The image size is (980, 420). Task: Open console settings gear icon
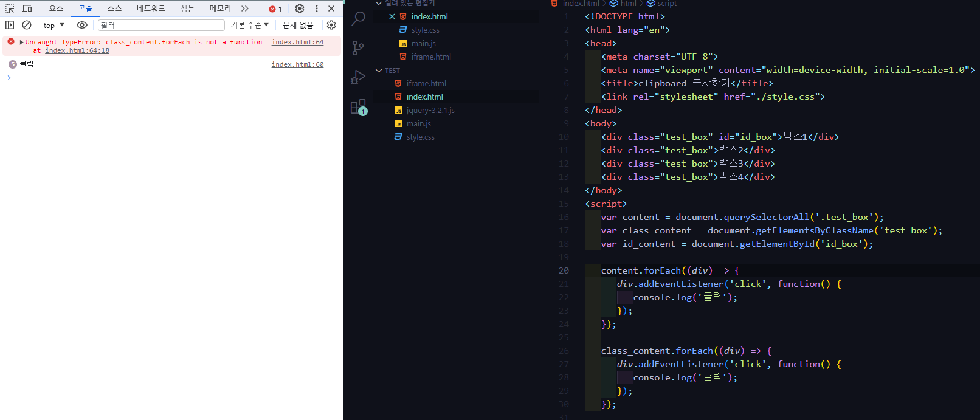(331, 25)
